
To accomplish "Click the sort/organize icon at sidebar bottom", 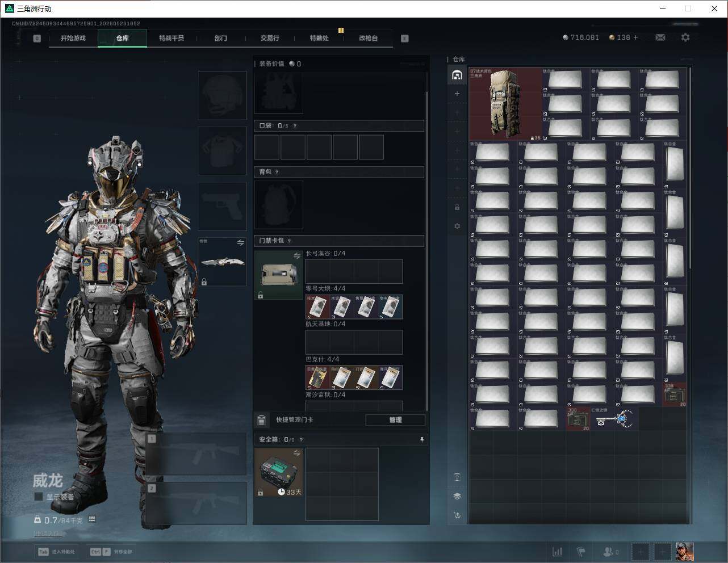I will coord(457,515).
